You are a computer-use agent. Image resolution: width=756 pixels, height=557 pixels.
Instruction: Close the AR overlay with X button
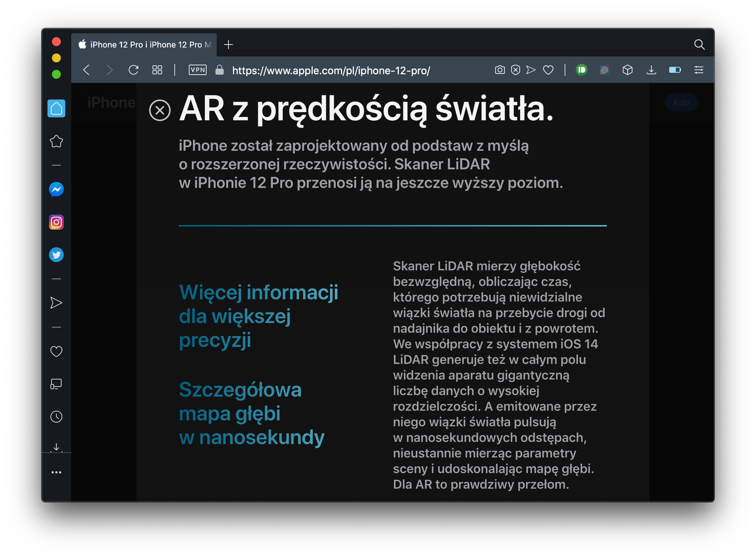point(160,110)
